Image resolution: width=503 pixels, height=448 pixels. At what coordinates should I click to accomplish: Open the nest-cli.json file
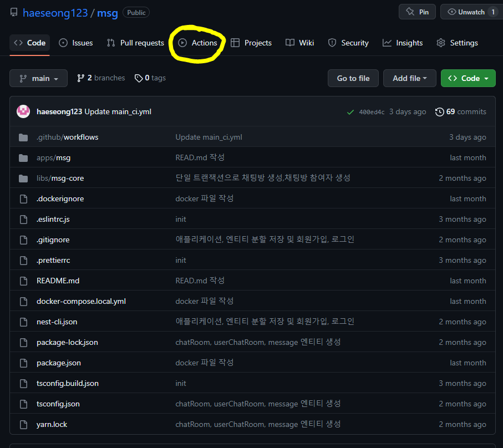coord(57,322)
